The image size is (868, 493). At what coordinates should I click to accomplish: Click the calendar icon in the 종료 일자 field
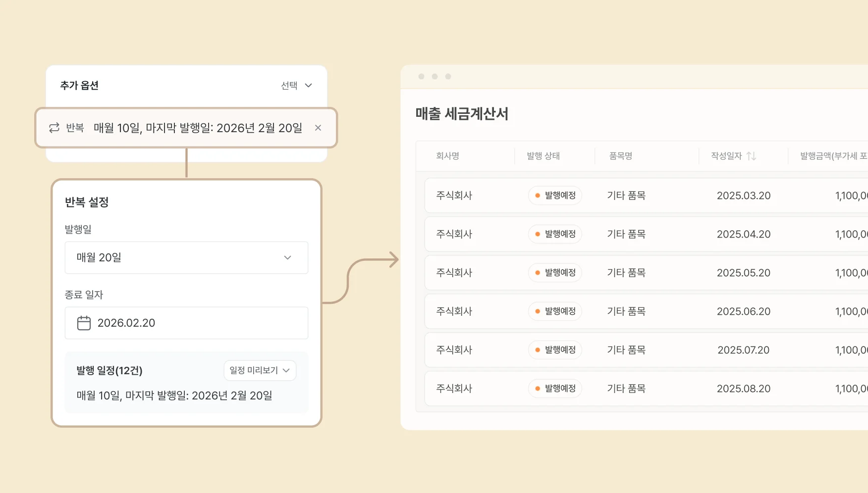point(84,323)
